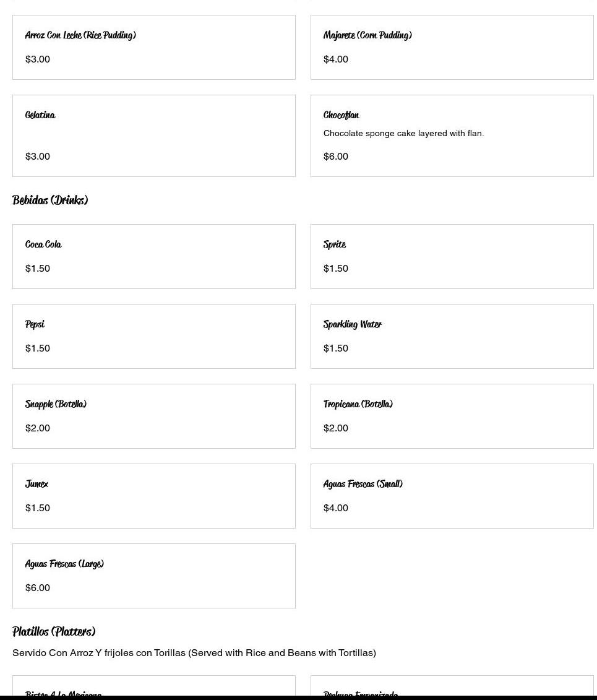Click the $4.00 price under Majarete

(336, 59)
